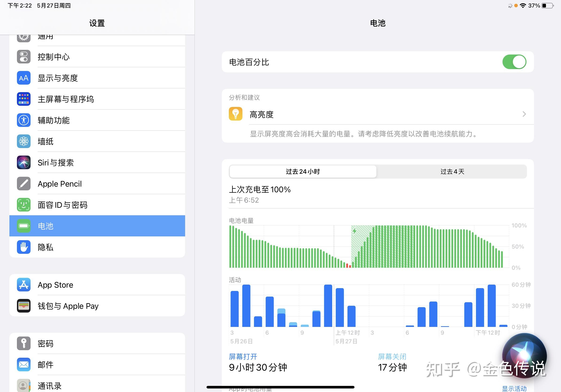Open 密码 settings
Image resolution: width=561 pixels, height=392 pixels.
tap(97, 343)
